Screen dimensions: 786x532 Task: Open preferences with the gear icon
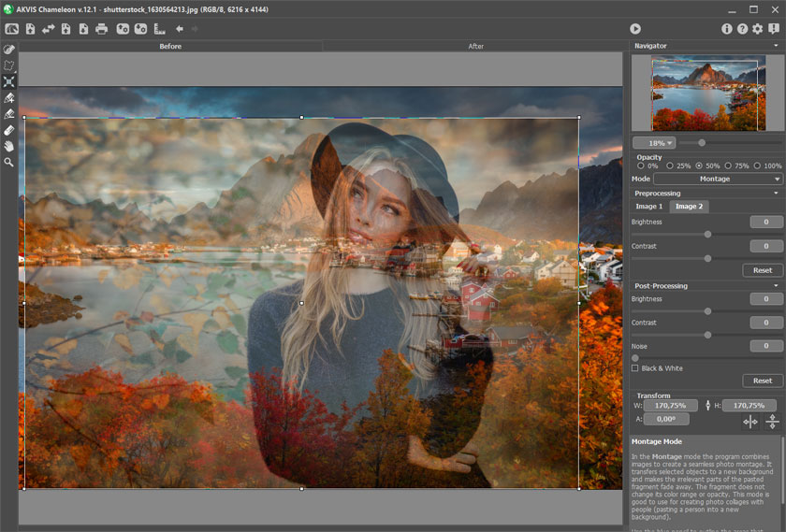coord(757,29)
